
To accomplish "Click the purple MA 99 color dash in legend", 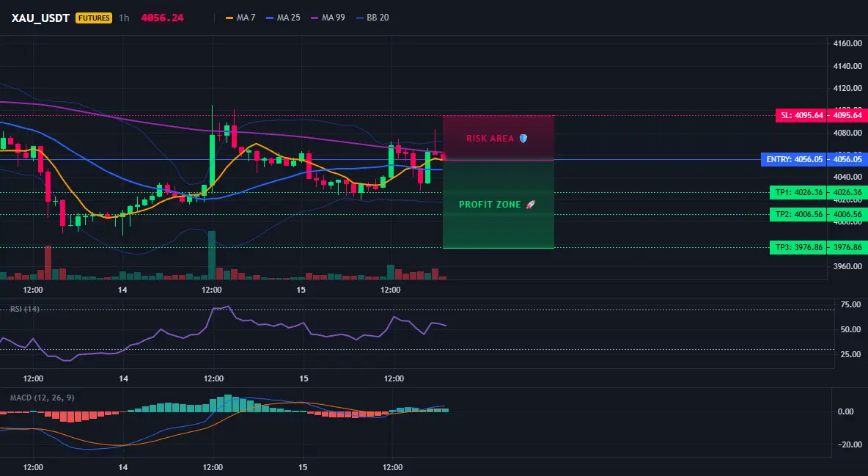I will (315, 18).
